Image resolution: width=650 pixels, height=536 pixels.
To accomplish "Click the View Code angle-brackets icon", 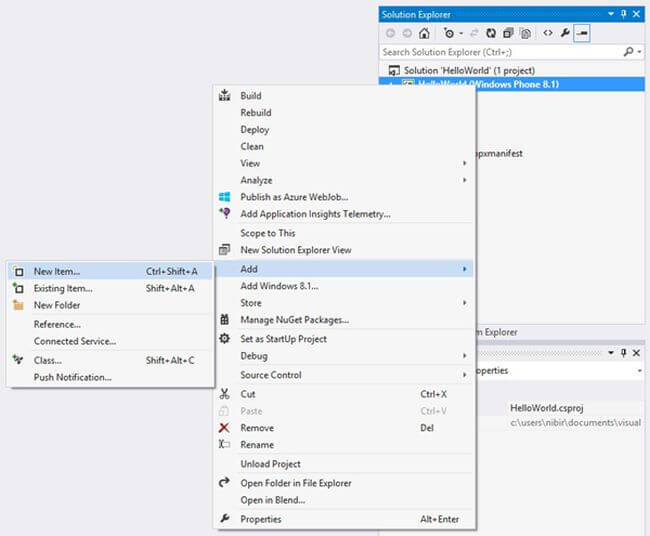I will pyautogui.click(x=548, y=33).
